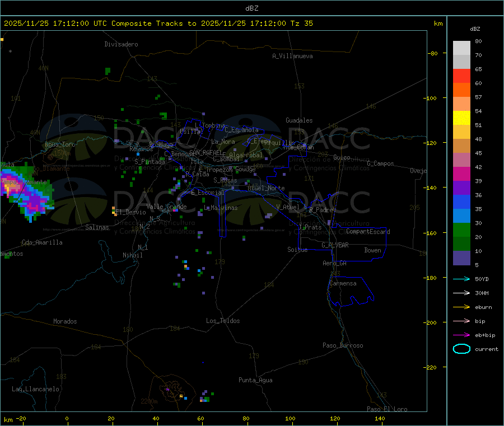The image size is (504, 426).
Task: Click the 'A_Villanueva' place label
Action: [292, 56]
